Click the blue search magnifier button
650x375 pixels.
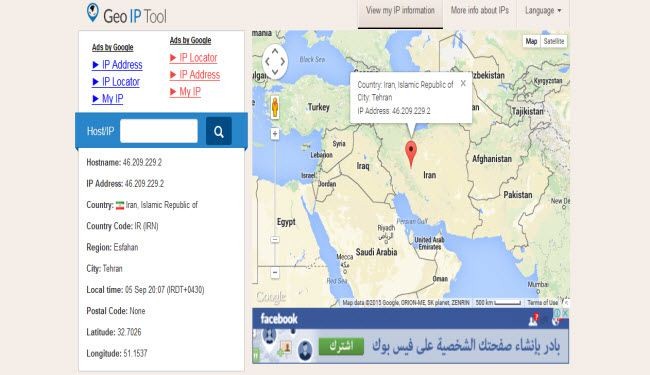pyautogui.click(x=218, y=131)
